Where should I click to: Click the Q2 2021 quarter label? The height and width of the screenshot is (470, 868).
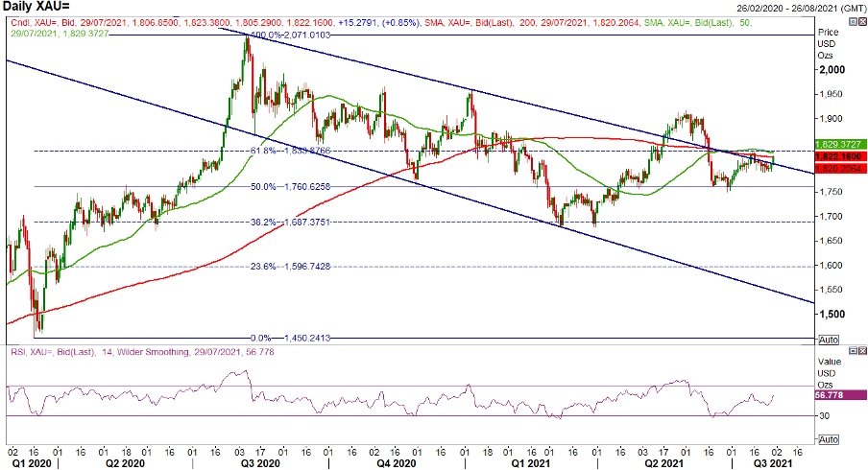click(663, 463)
